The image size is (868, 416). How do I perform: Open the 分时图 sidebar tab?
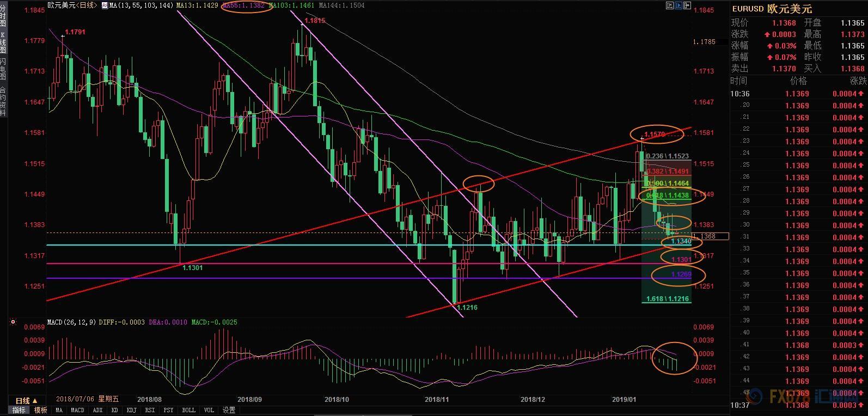3,16
